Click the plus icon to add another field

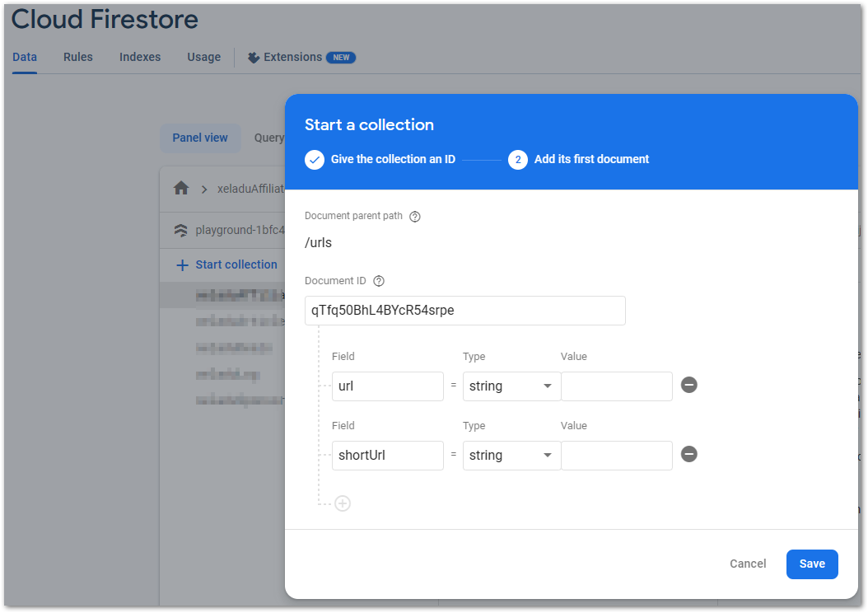[x=343, y=503]
